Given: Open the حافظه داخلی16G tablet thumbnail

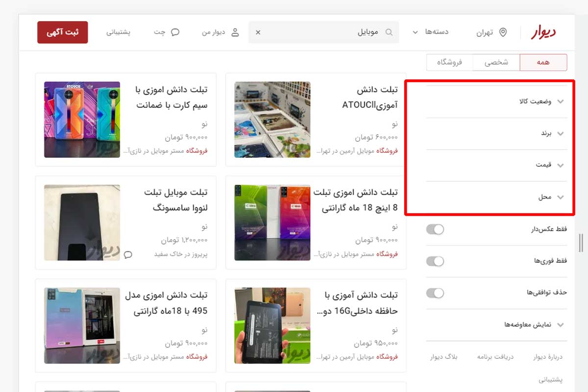Looking at the screenshot, I should tap(272, 326).
